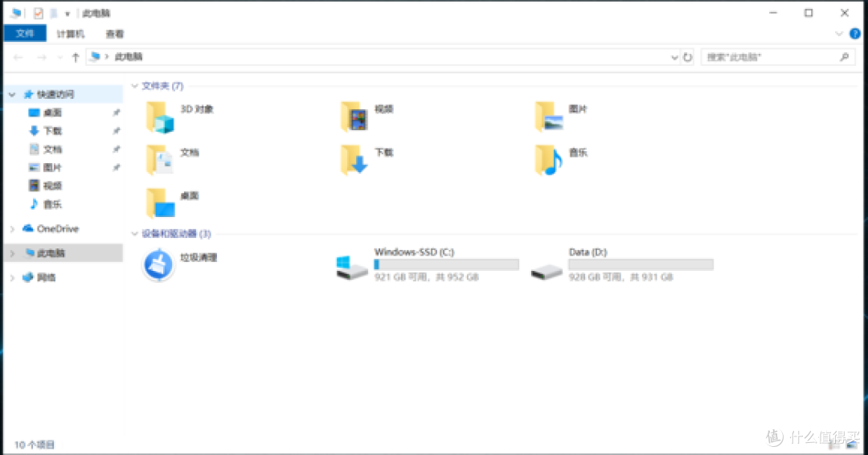Click the OneDrive cloud icon
The height and width of the screenshot is (455, 868).
pos(27,228)
